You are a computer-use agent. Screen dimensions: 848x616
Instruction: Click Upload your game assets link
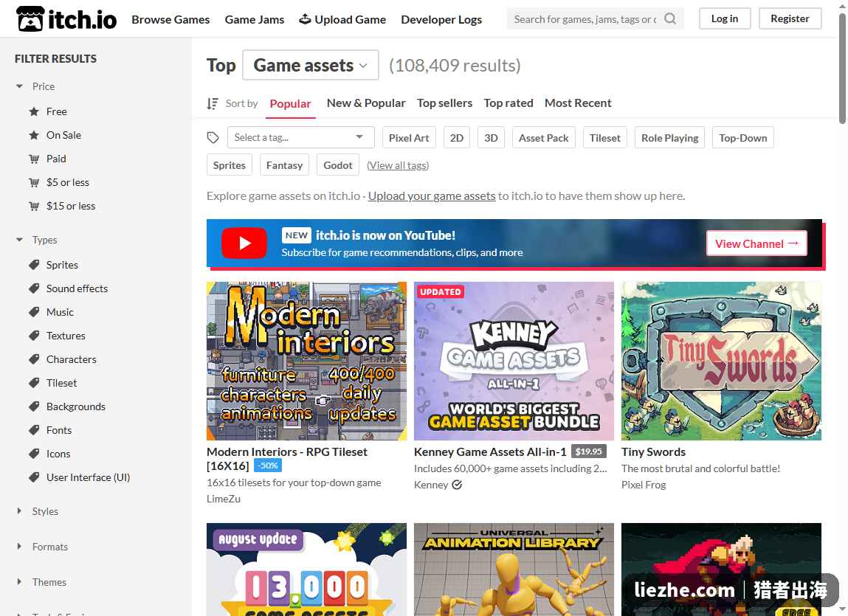tap(432, 195)
